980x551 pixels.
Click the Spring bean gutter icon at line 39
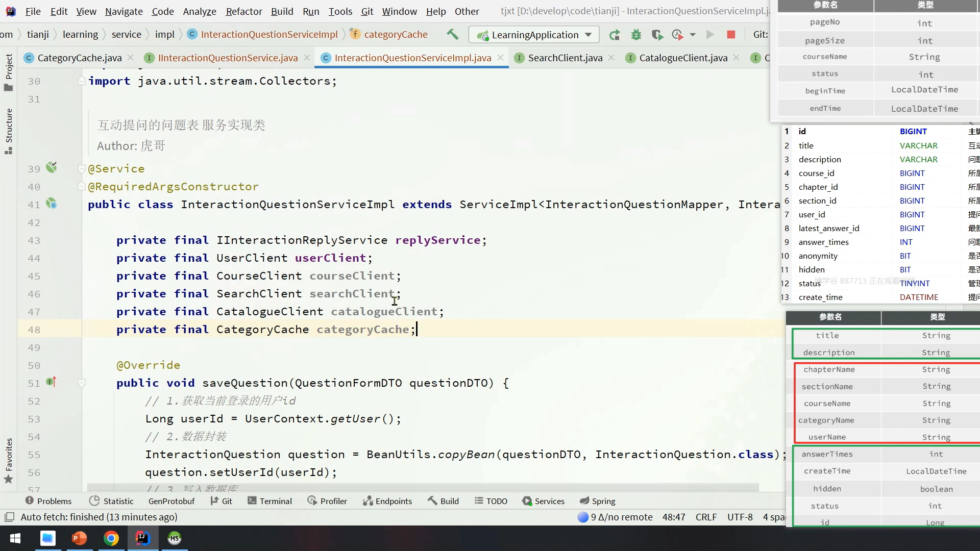point(51,167)
